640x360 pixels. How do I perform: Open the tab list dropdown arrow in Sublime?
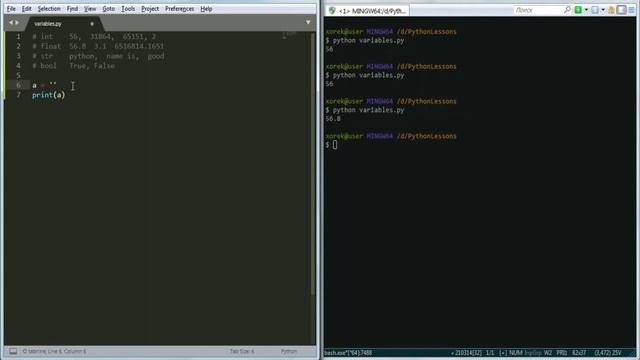coord(308,22)
